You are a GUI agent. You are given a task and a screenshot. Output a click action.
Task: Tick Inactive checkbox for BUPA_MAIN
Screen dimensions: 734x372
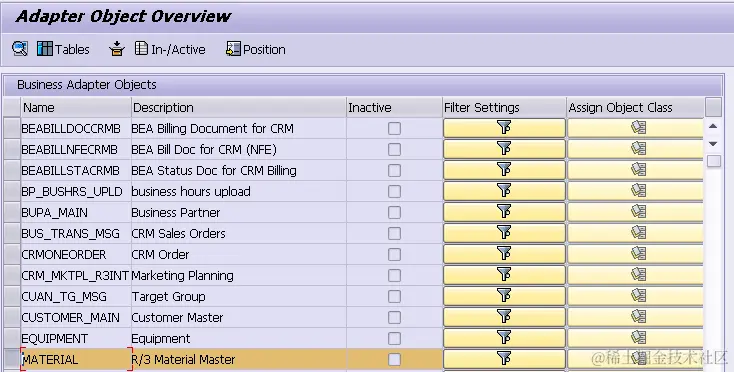[x=394, y=212]
